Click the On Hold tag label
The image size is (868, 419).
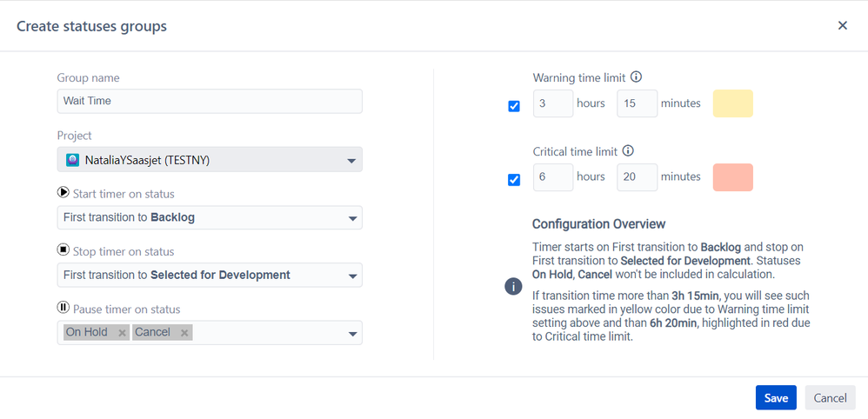point(87,332)
